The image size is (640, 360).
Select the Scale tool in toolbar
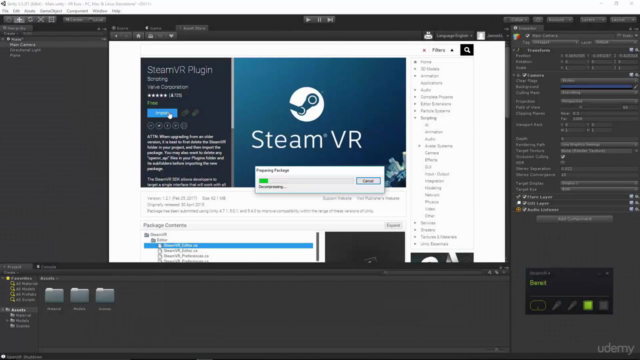[x=41, y=20]
